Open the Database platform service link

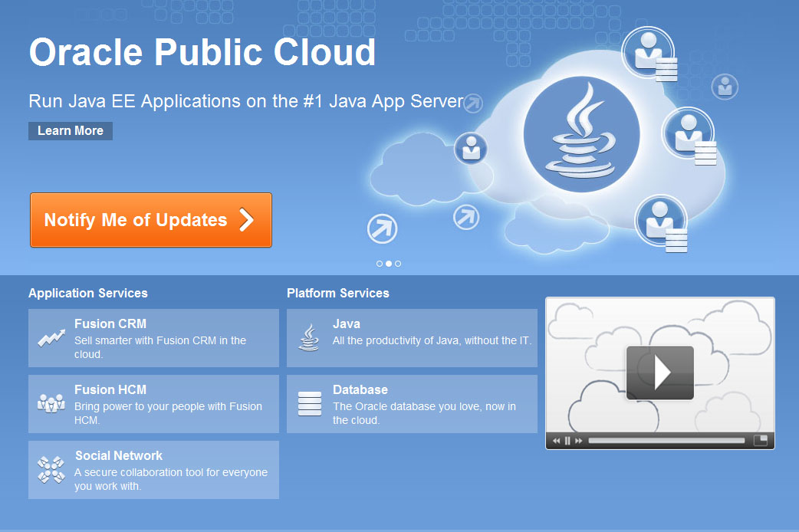413,404
